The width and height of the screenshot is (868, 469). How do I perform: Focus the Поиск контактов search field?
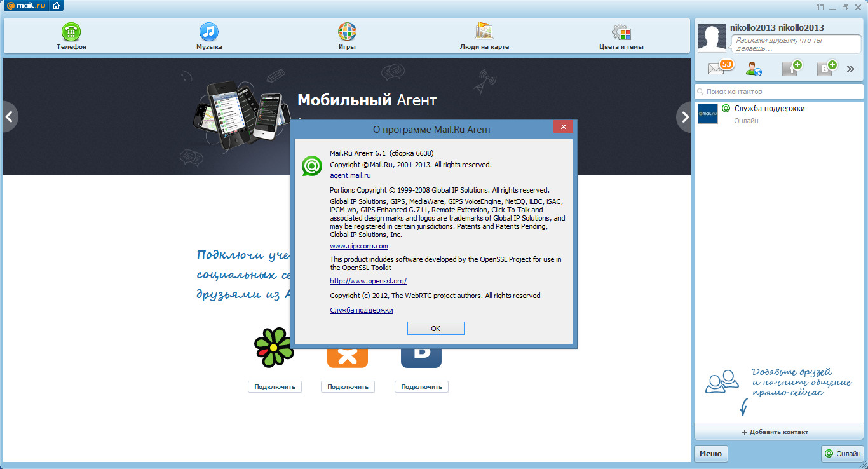779,92
